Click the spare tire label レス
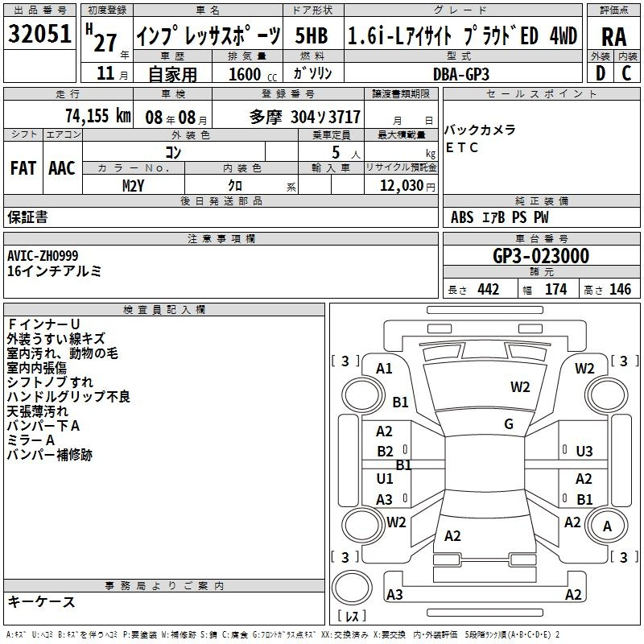This screenshot has width=644, height=644. click(x=352, y=616)
